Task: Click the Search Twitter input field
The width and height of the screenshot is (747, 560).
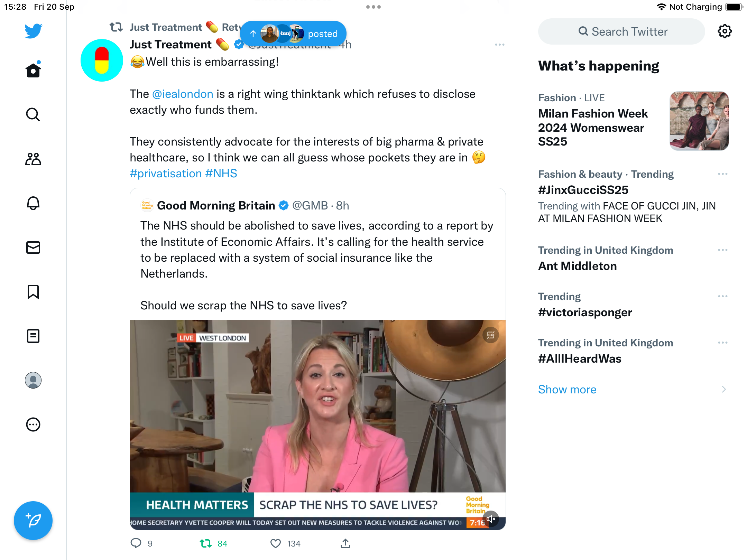Action: click(621, 31)
